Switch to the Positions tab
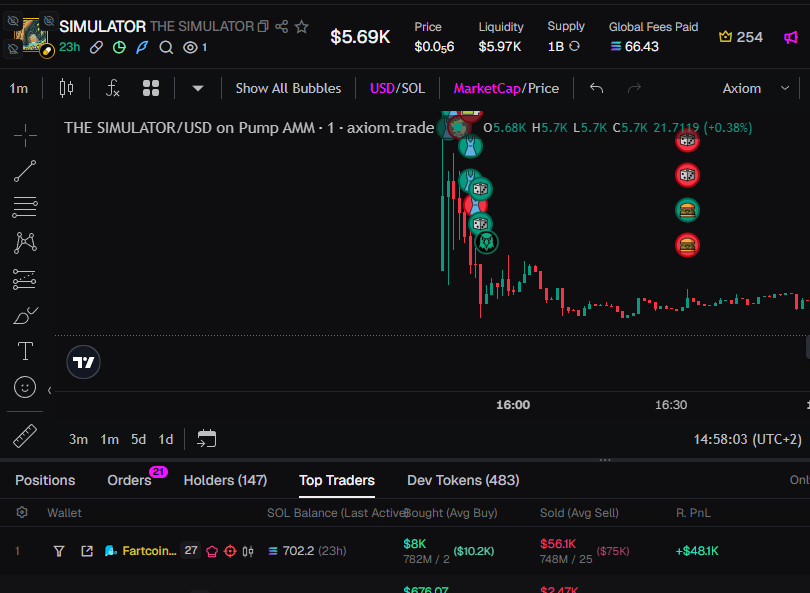The image size is (810, 593). pyautogui.click(x=45, y=480)
